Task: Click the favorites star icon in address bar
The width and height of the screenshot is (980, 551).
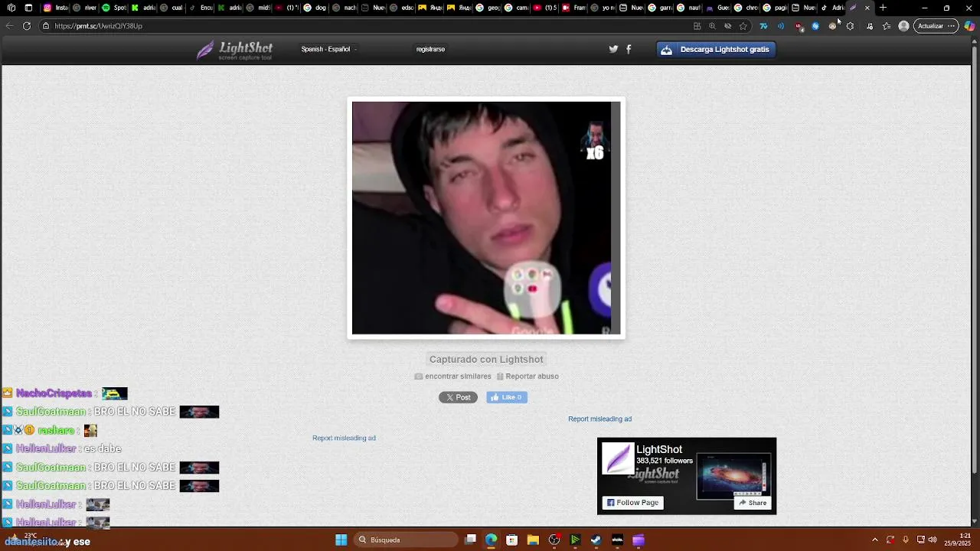Action: (743, 26)
